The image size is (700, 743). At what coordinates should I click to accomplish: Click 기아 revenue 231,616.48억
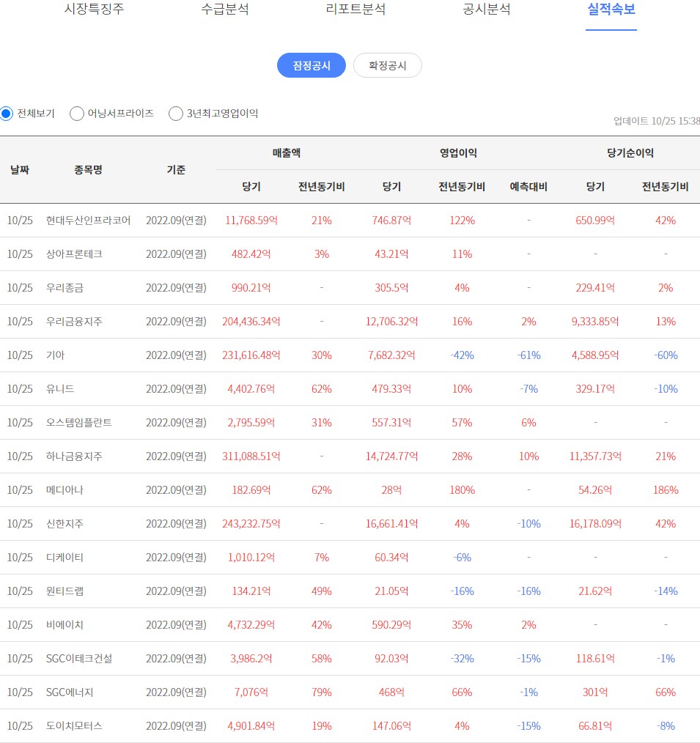251,355
